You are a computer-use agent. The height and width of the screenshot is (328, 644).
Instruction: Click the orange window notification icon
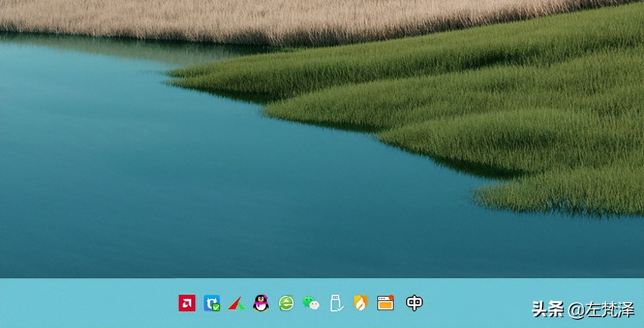386,303
